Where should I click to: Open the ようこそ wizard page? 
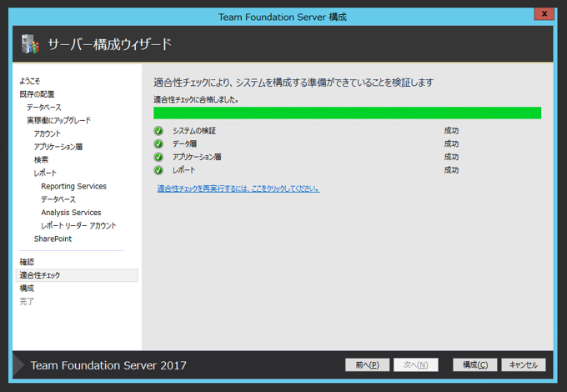click(30, 81)
